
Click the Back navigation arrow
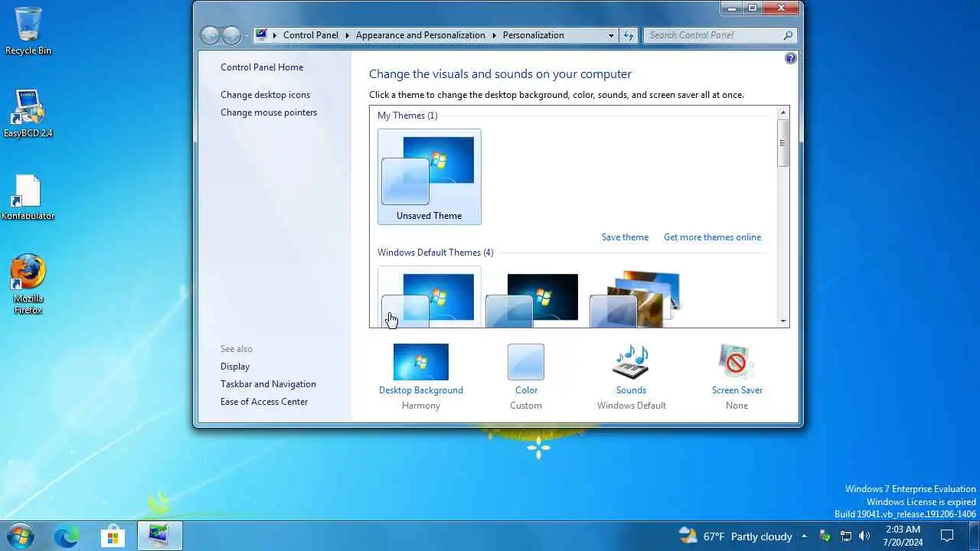210,35
